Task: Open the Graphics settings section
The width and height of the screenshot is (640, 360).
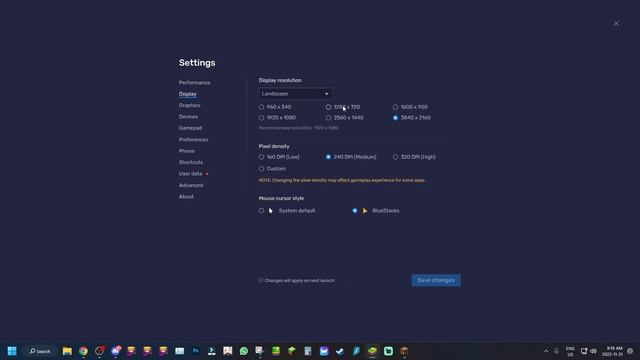Action: coord(189,105)
